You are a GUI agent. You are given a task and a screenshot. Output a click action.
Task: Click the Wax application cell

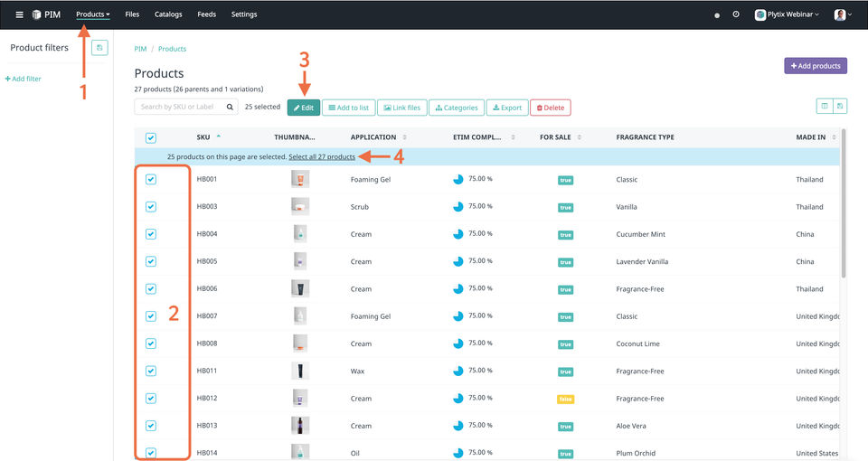358,371
